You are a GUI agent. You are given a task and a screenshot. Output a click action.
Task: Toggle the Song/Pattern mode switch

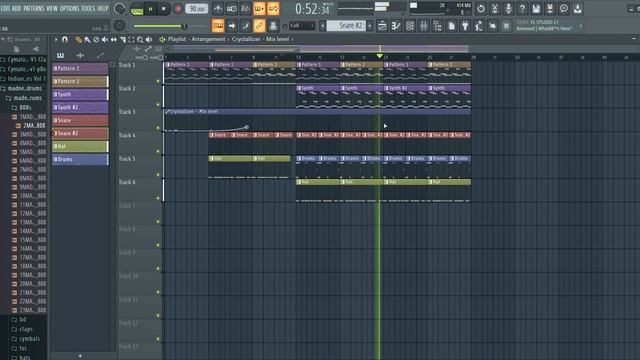click(x=137, y=9)
